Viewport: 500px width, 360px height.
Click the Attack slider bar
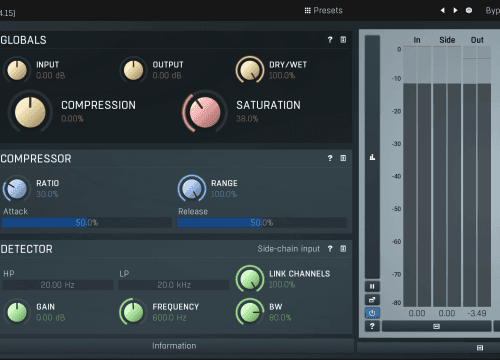87,223
